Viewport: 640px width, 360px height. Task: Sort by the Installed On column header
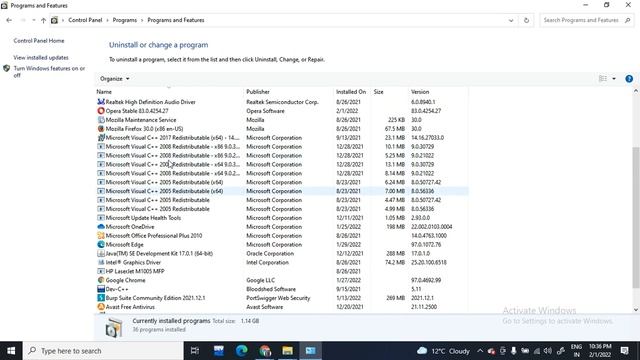[x=352, y=91]
